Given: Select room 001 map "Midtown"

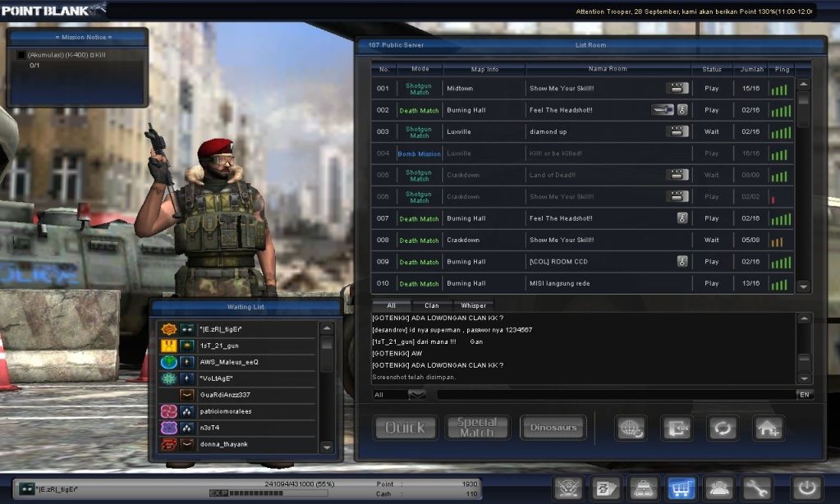Looking at the screenshot, I should [x=460, y=89].
